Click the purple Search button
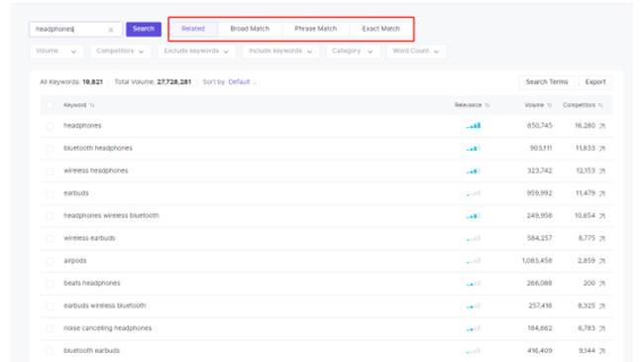The image size is (644, 362). pyautogui.click(x=144, y=29)
